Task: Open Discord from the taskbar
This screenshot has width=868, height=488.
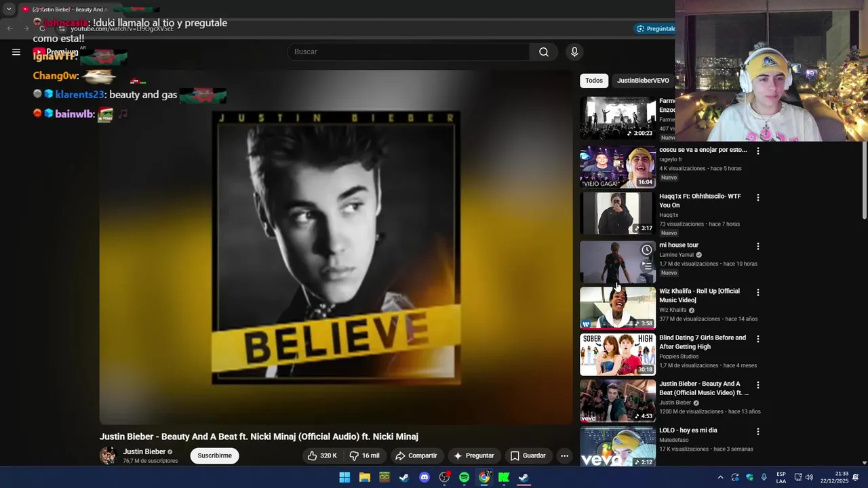Action: [425, 477]
